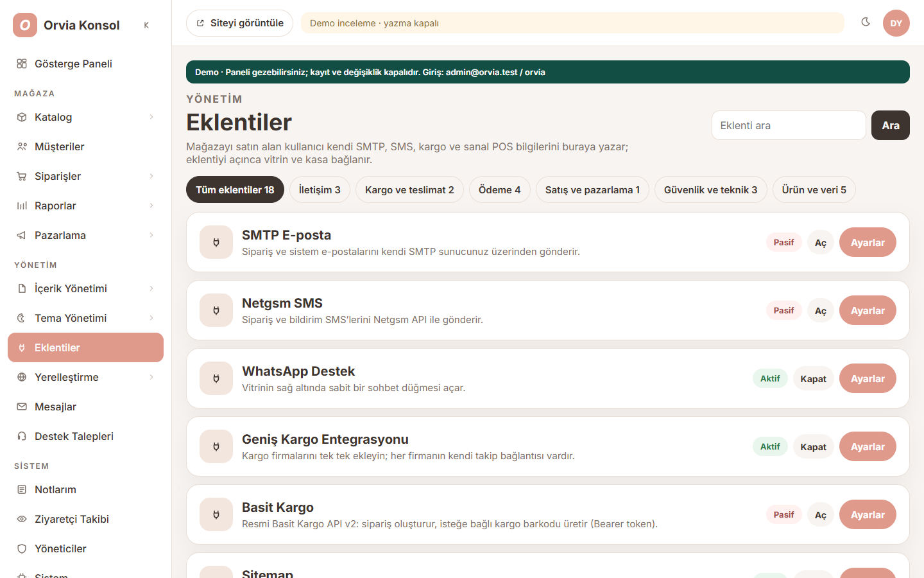The height and width of the screenshot is (578, 924).
Task: Turn on SMTP E-posta with Aç
Action: (821, 243)
